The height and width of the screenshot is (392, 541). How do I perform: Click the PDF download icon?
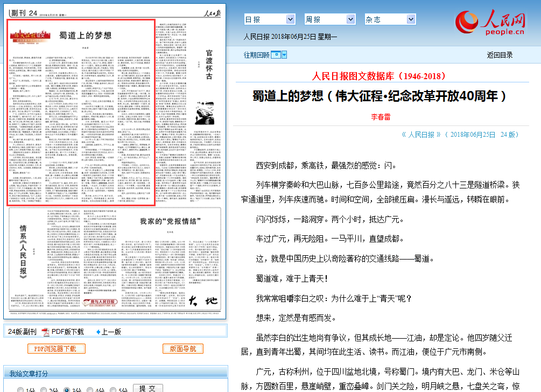pos(46,332)
